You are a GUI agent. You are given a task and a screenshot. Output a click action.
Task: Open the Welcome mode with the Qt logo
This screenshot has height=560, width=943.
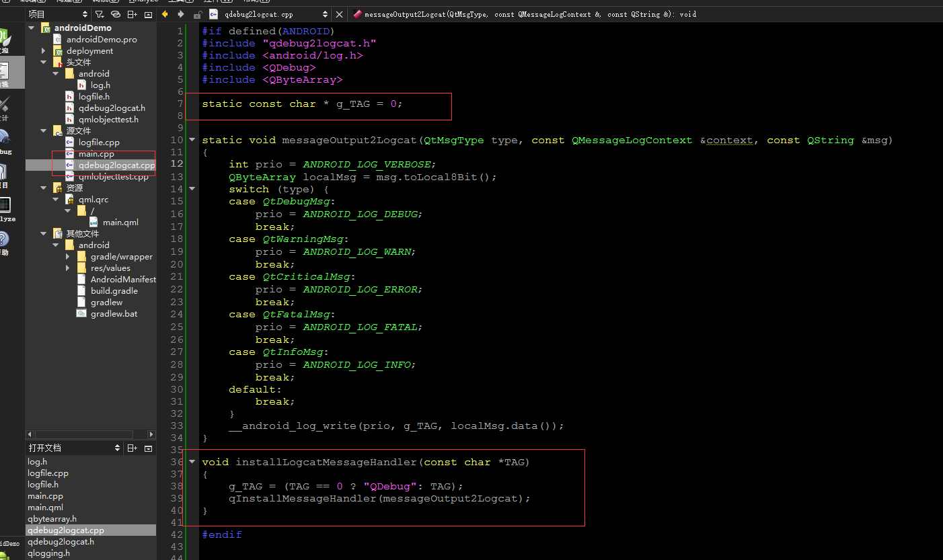tap(7, 40)
